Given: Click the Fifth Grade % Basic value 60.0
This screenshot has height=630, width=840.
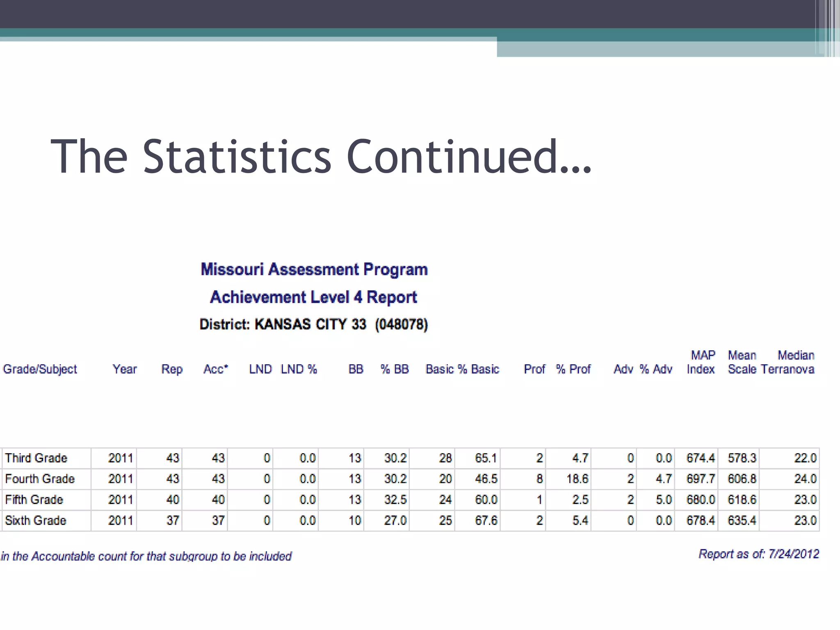Looking at the screenshot, I should point(486,500).
